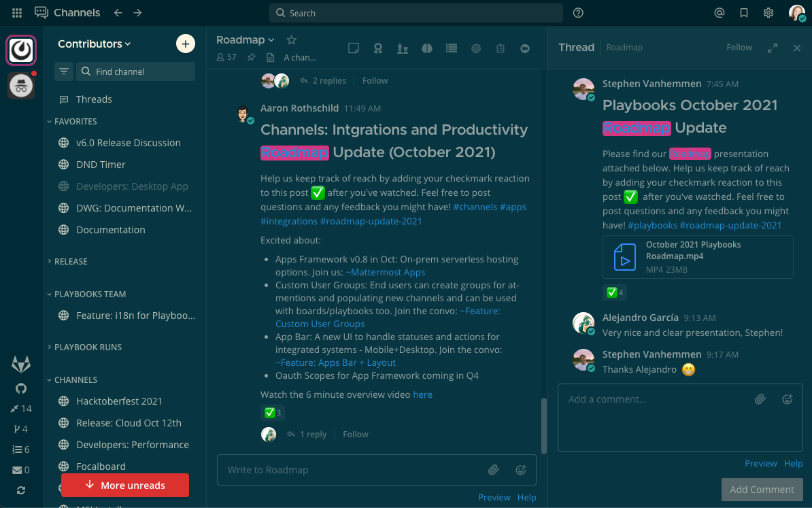Open saved messages via the bookmark icon

coord(743,12)
